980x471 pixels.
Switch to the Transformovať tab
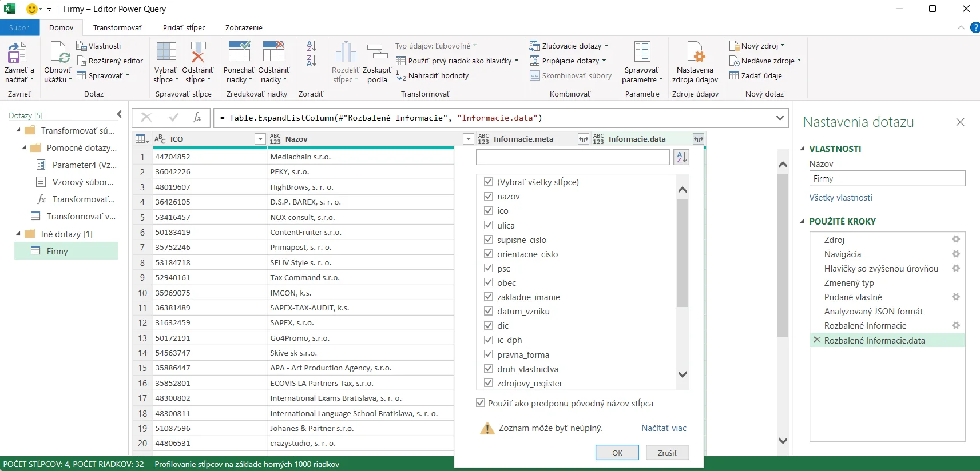pos(118,27)
